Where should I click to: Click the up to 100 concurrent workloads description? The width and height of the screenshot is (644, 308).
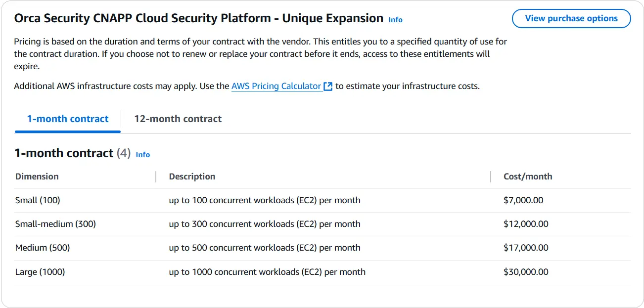tap(265, 200)
